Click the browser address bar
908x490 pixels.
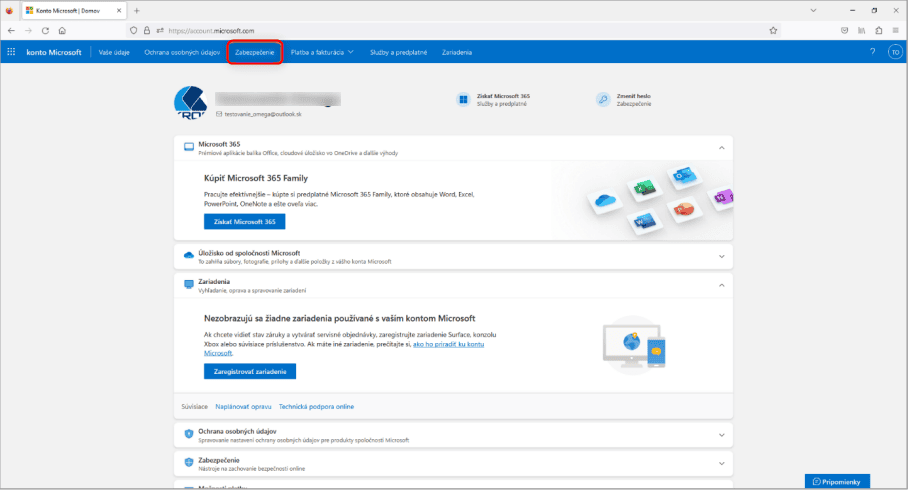point(450,30)
